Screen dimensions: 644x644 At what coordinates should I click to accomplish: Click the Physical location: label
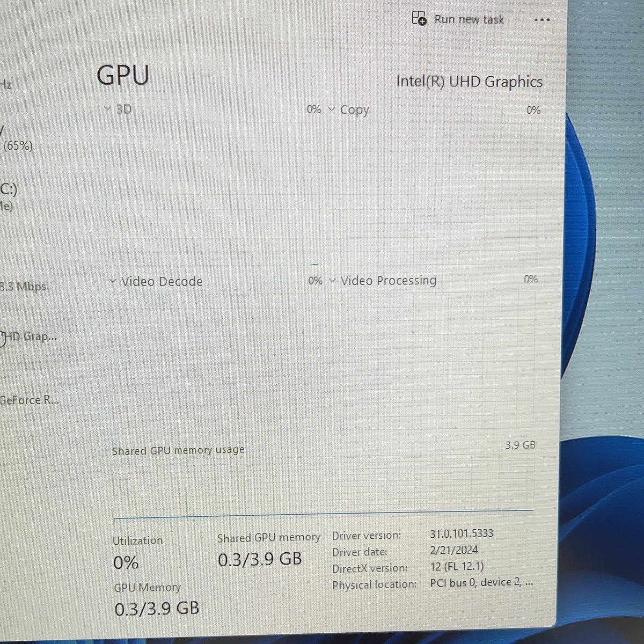point(374,584)
